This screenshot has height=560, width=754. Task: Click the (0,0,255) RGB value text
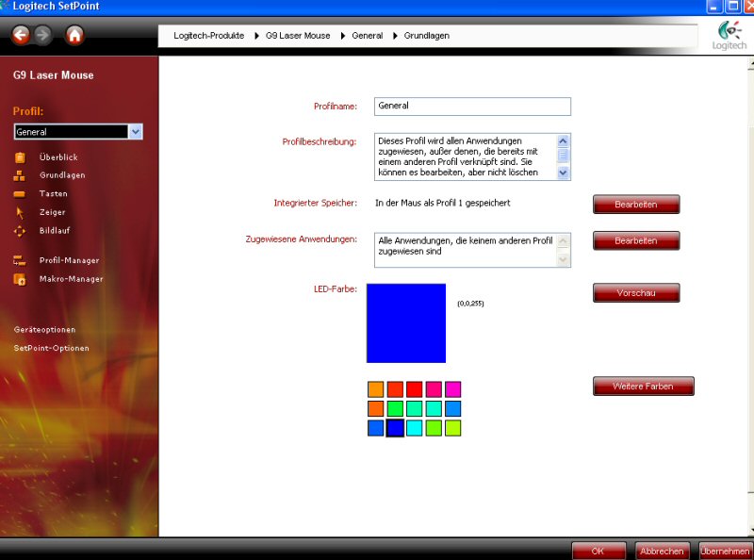point(470,304)
